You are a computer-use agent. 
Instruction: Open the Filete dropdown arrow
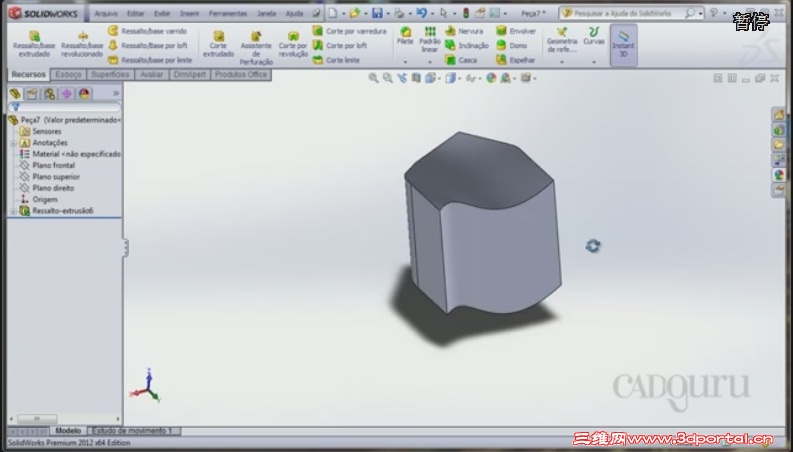405,62
